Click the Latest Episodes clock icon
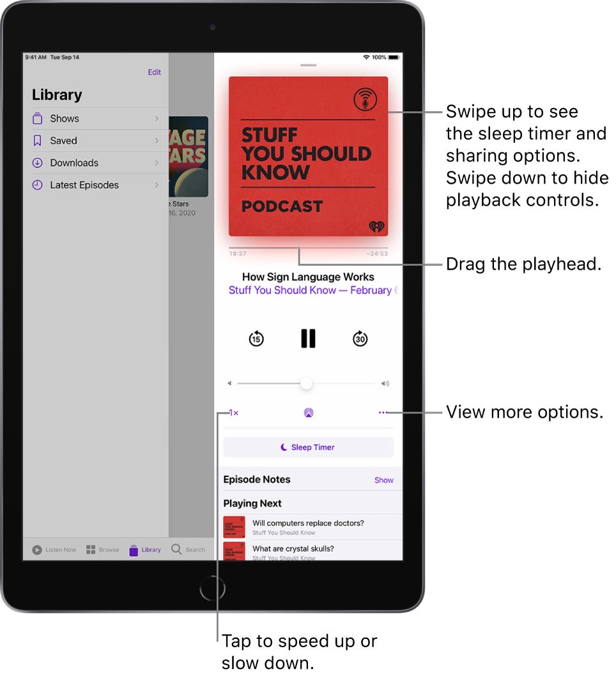 click(38, 185)
